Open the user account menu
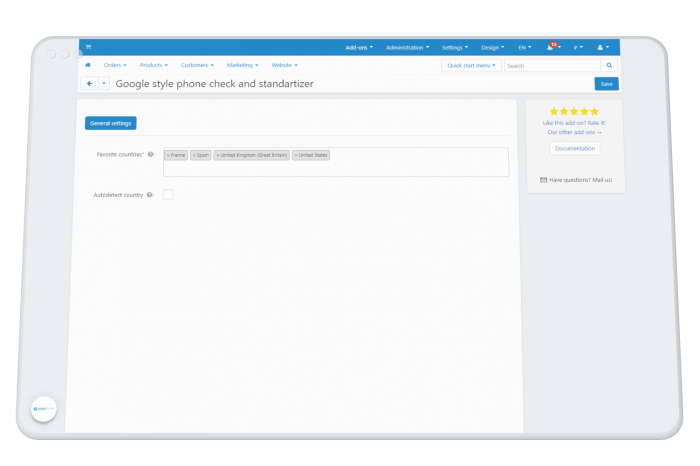Screen dimensions: 700x466 point(603,47)
